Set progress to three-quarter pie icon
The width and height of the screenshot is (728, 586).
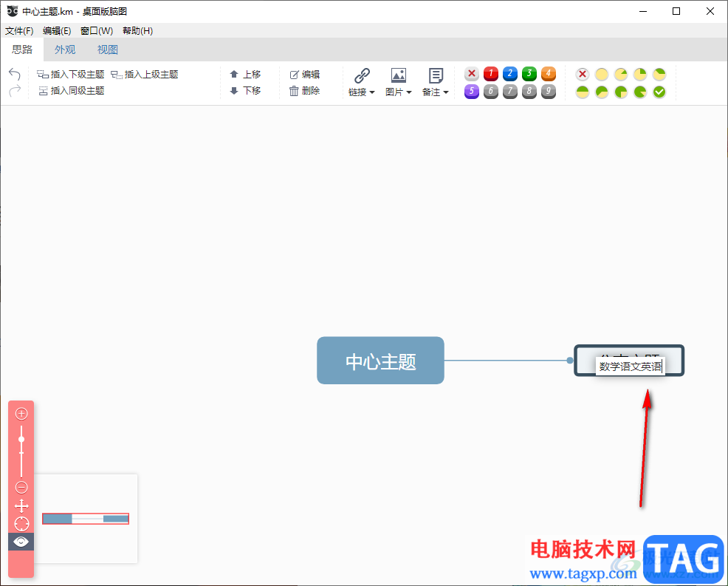pos(621,92)
